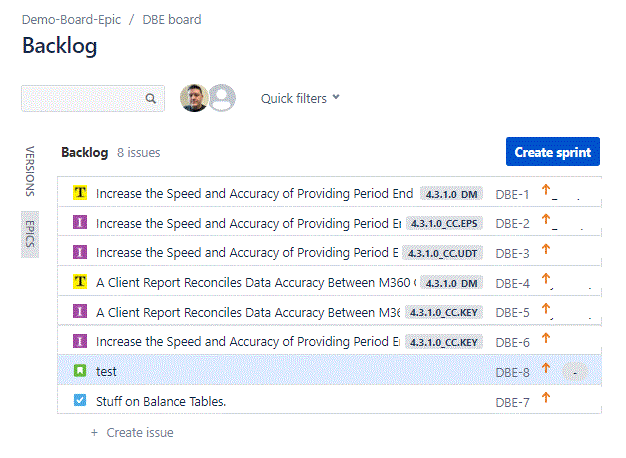Viewport: 626px width, 458px height.
Task: Click the orange priority arrow on DBE-6
Action: [546, 338]
